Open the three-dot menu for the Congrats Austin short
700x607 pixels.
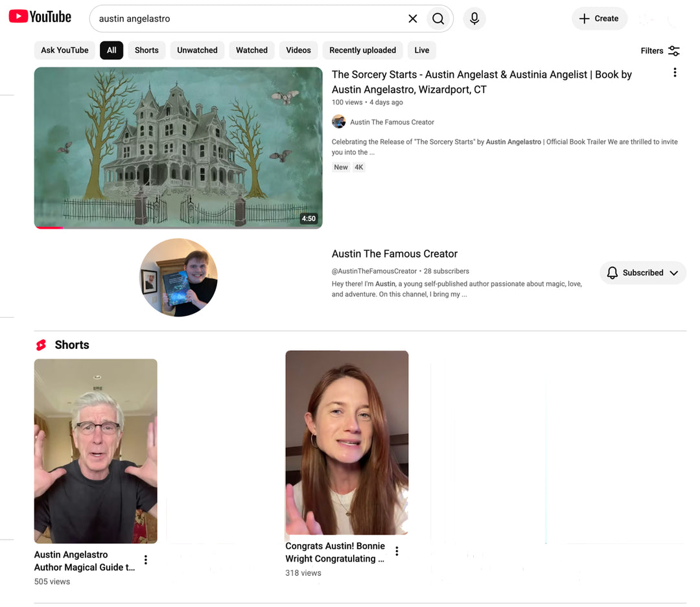click(397, 551)
